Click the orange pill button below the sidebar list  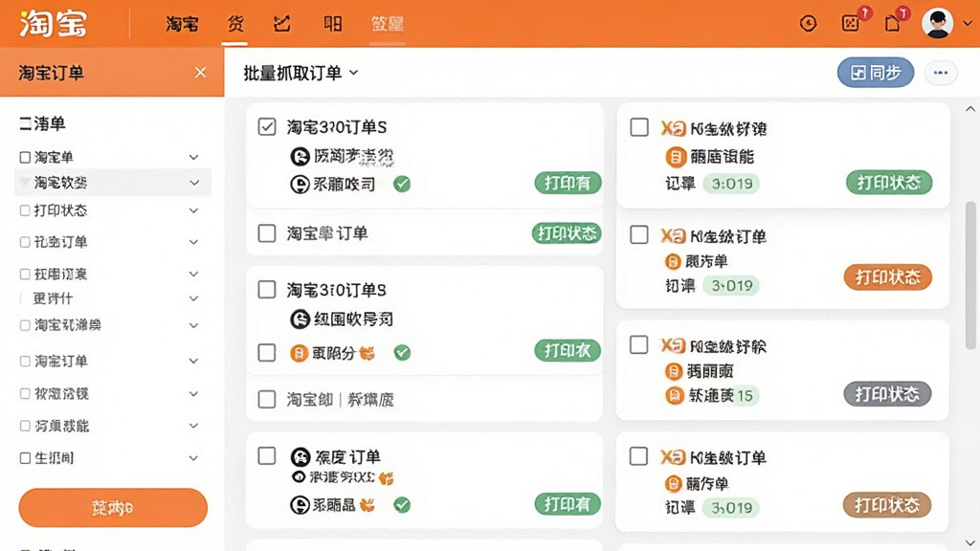click(x=113, y=508)
